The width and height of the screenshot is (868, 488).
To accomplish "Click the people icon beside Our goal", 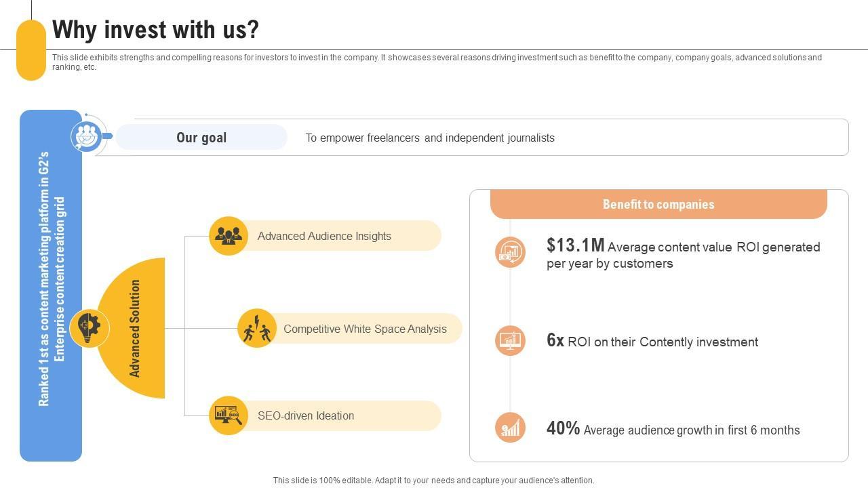I will (x=86, y=136).
